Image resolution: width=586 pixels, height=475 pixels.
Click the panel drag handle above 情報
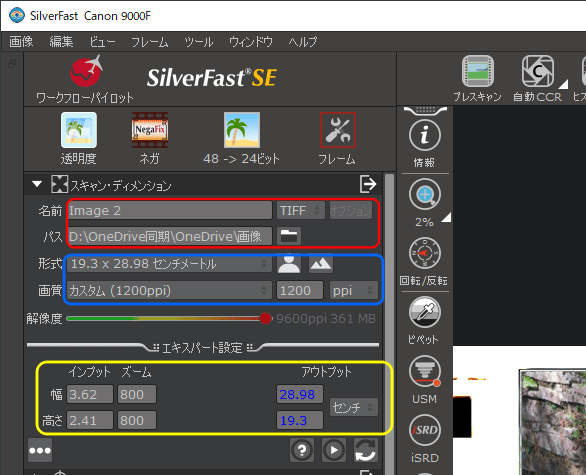click(x=425, y=111)
